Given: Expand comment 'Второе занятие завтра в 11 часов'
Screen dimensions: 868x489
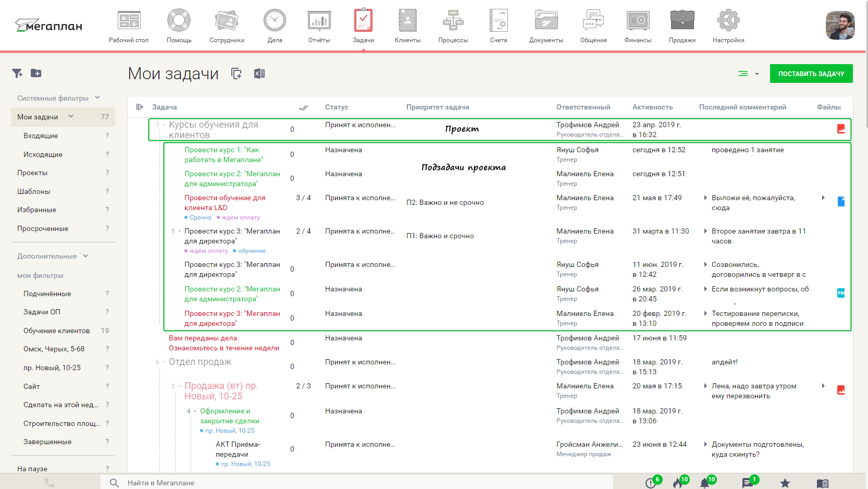Looking at the screenshot, I should [x=705, y=231].
